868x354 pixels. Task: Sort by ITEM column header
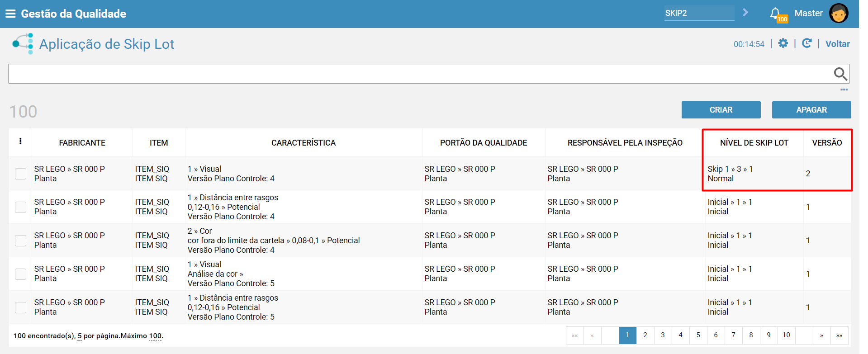click(159, 143)
